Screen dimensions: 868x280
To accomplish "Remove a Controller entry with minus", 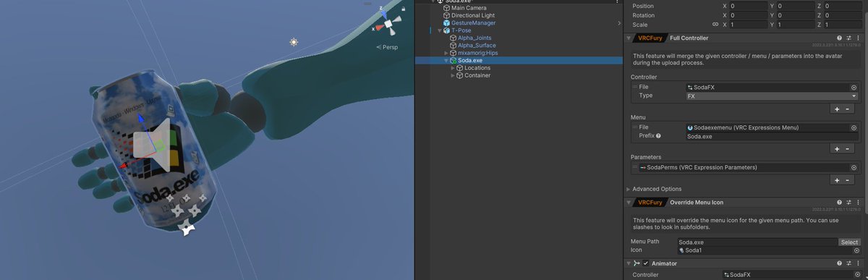I will (848, 109).
